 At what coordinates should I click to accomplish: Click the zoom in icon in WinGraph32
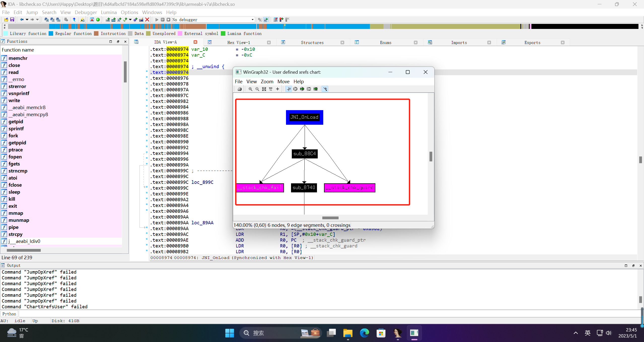pos(250,89)
